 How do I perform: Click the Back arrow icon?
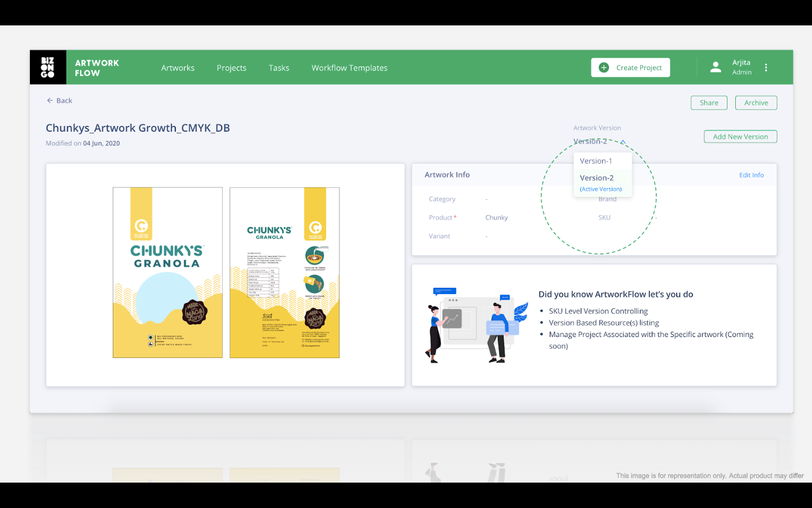50,100
